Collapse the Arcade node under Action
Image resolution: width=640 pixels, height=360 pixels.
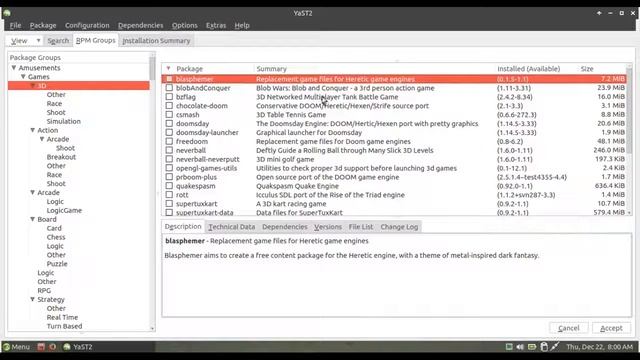tap(42, 139)
